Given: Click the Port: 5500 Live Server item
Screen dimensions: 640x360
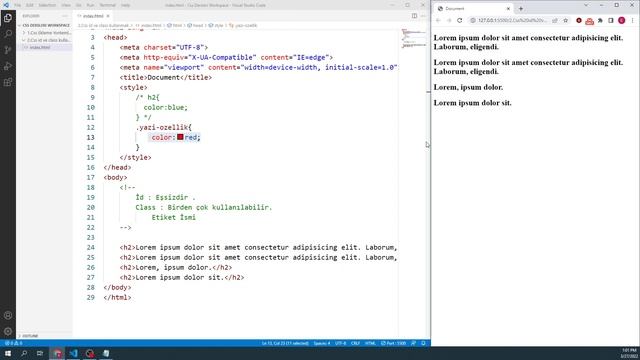Looking at the screenshot, I should (x=393, y=343).
